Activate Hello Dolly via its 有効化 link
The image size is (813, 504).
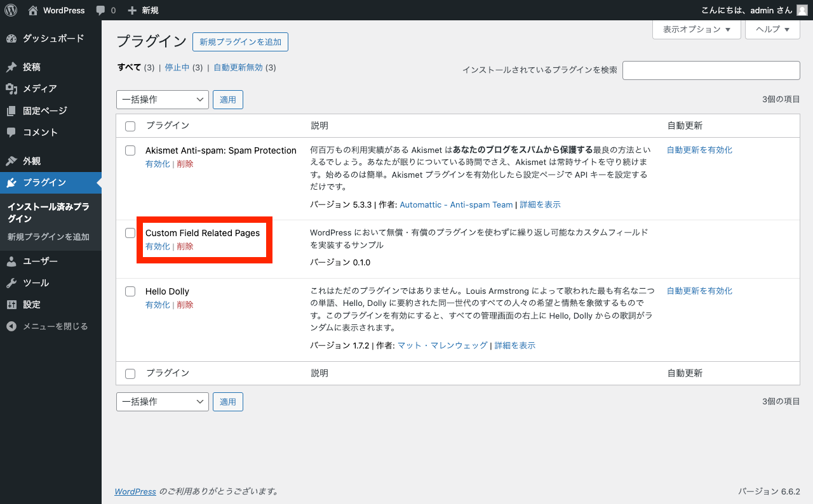point(158,305)
